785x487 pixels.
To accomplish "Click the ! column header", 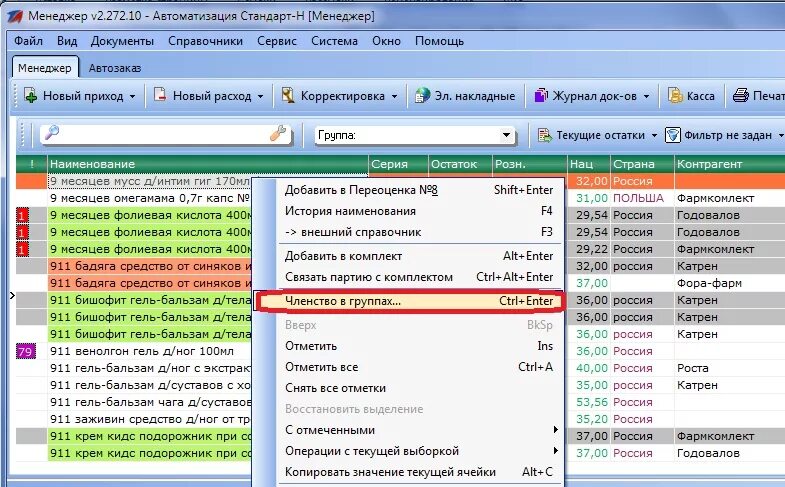I will 32,164.
